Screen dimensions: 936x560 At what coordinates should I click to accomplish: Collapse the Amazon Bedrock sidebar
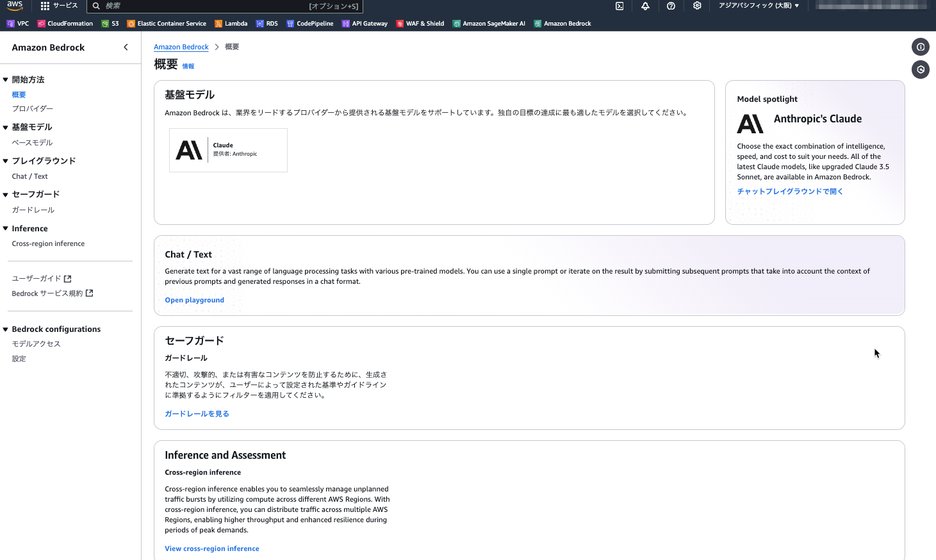(126, 47)
